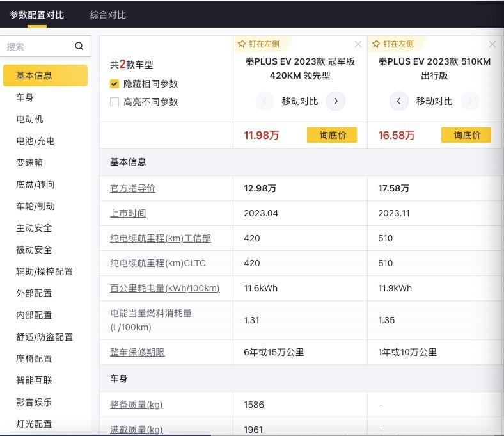Click the 共2款车型 count label

pyautogui.click(x=132, y=65)
